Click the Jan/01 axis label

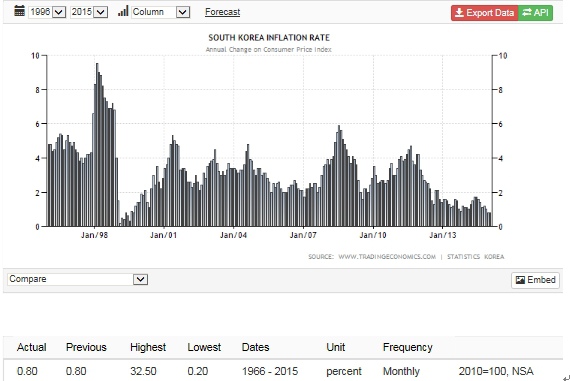[164, 235]
